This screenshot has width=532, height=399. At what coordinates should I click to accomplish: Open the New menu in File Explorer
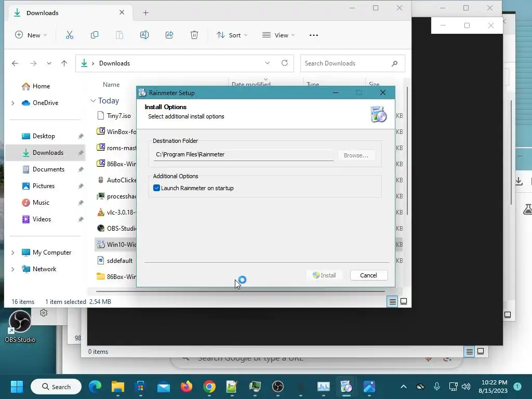click(x=31, y=35)
